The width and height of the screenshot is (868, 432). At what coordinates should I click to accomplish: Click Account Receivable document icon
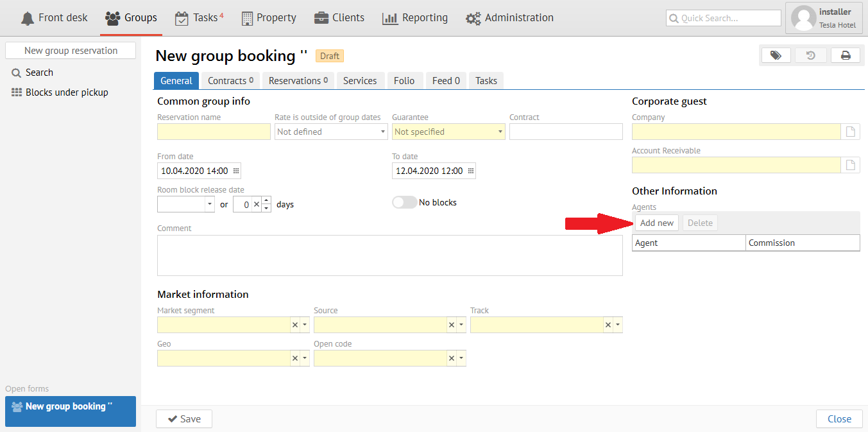(x=850, y=165)
